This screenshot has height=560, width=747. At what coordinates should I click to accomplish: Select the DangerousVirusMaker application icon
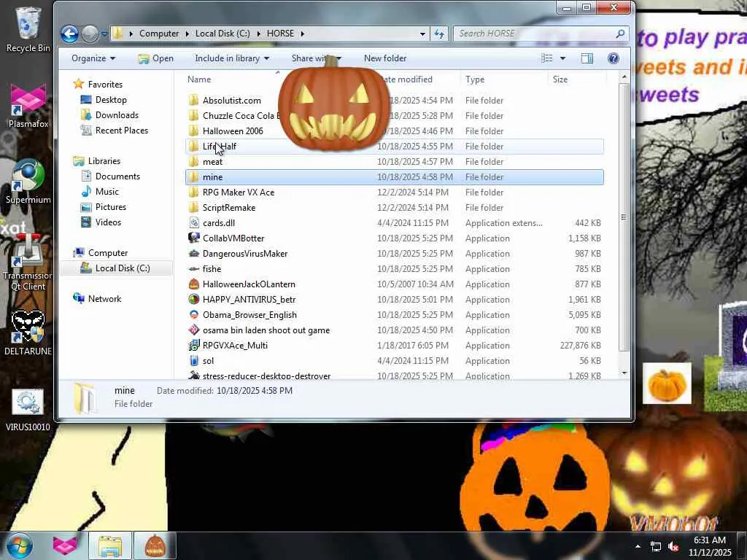click(194, 253)
